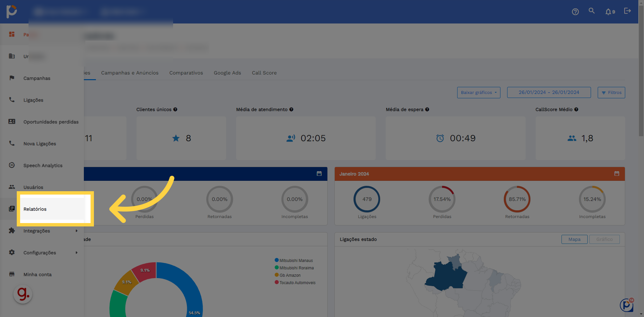This screenshot has width=644, height=317.
Task: Toggle Tocauto Automoveis legend entry
Action: (295, 282)
